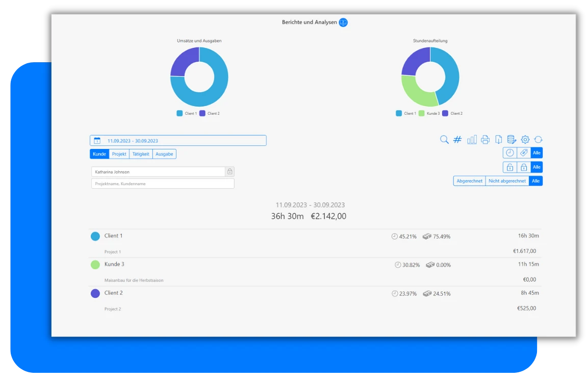Screen dimensions: 588x382
Task: Open report settings gear icon
Action: point(525,140)
